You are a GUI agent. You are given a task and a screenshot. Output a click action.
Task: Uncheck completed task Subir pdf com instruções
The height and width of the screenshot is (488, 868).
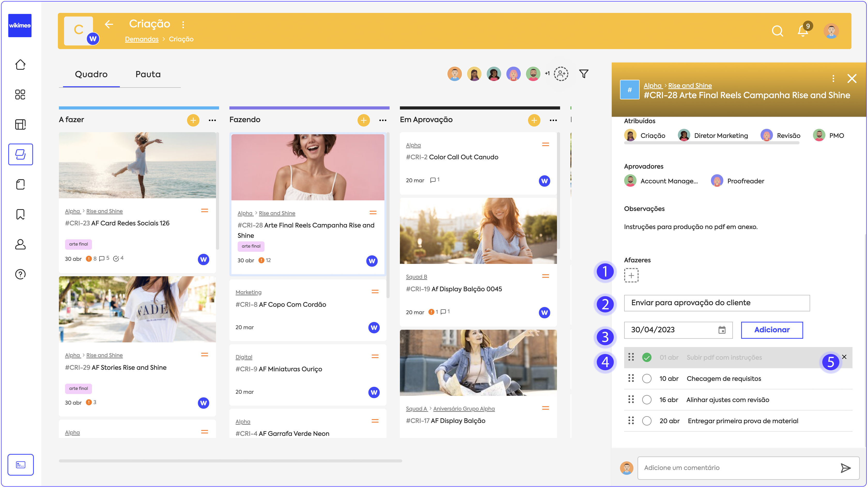(x=647, y=357)
